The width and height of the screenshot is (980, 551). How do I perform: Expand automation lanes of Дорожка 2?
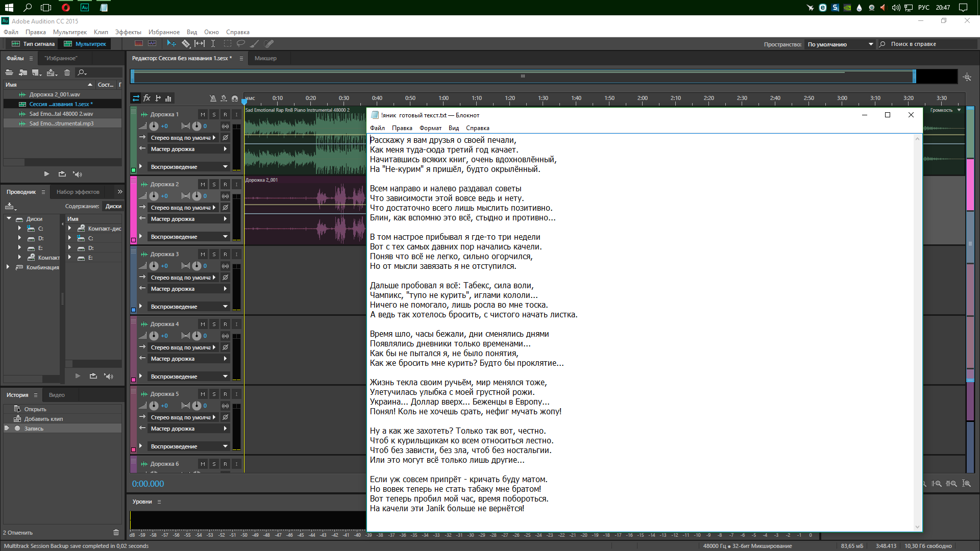[140, 236]
